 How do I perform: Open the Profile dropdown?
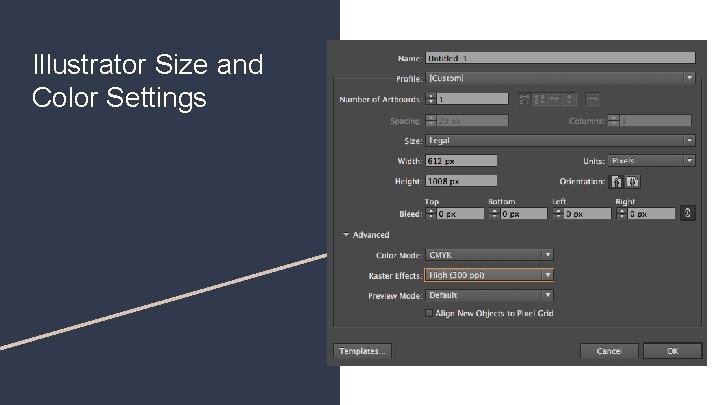point(560,78)
